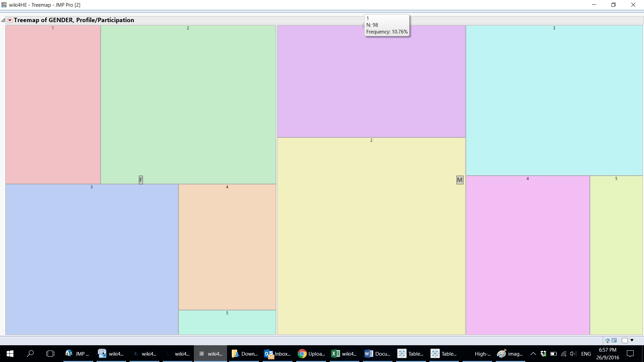Viewport: 644px width, 362px height.
Task: Open the Action Center notifications
Action: [630, 354]
